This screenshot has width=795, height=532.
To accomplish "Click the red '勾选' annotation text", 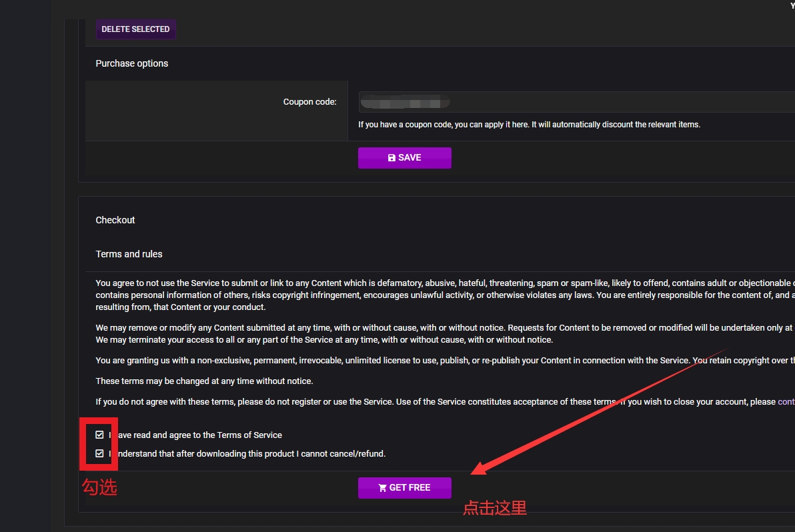I will (x=99, y=487).
